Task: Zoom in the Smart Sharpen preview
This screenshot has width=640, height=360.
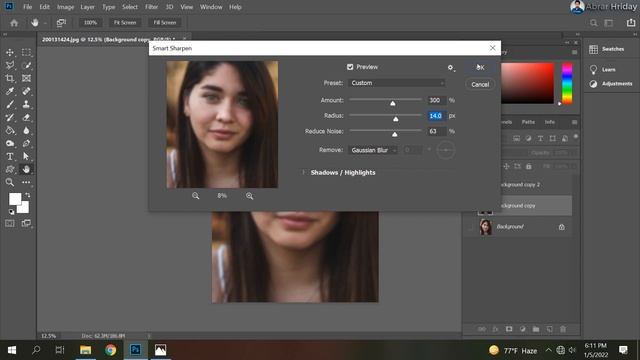Action: 249,196
